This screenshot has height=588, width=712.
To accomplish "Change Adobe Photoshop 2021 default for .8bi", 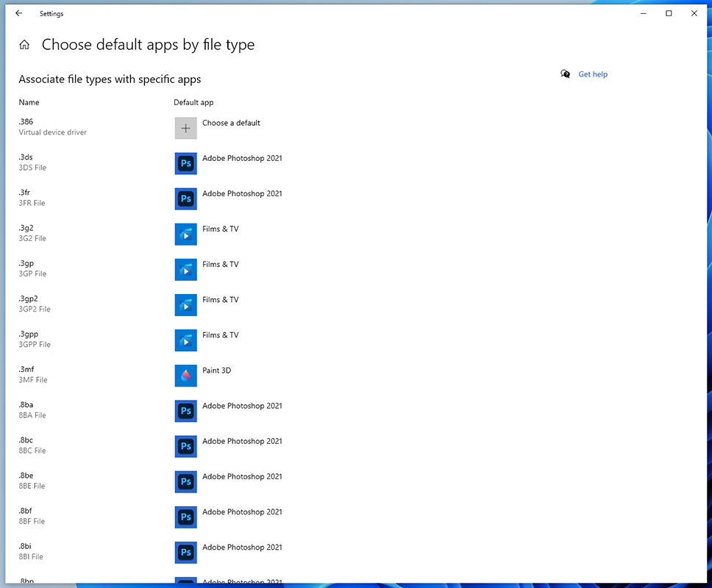I will [x=242, y=547].
